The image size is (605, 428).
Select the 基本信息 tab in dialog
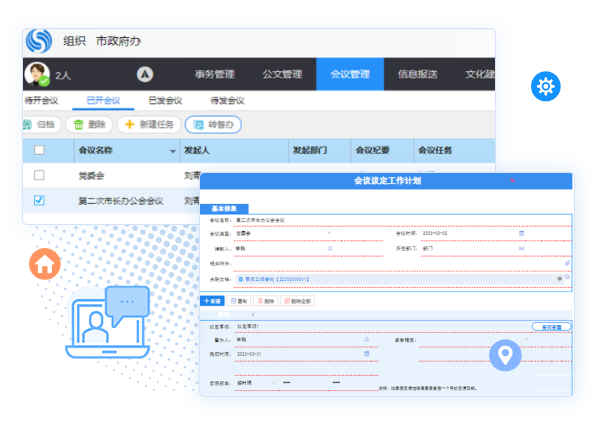(x=224, y=209)
